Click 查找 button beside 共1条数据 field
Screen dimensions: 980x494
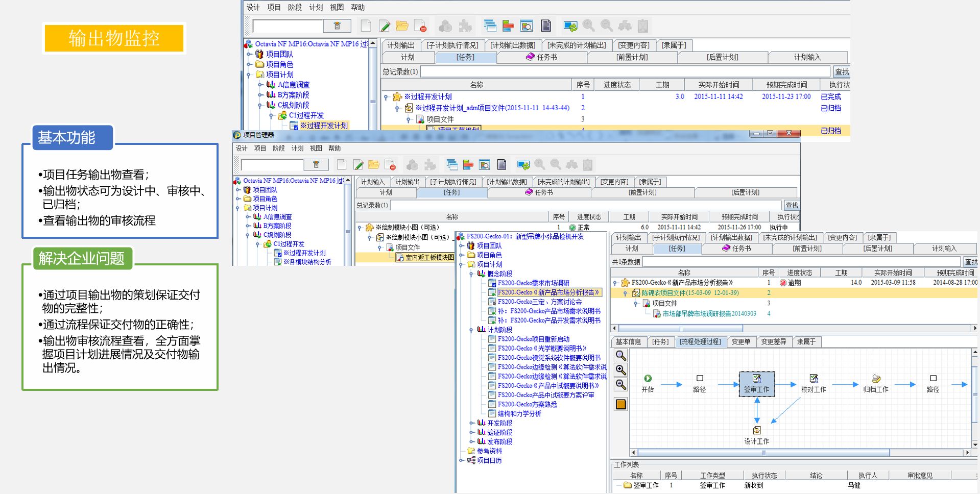[970, 262]
